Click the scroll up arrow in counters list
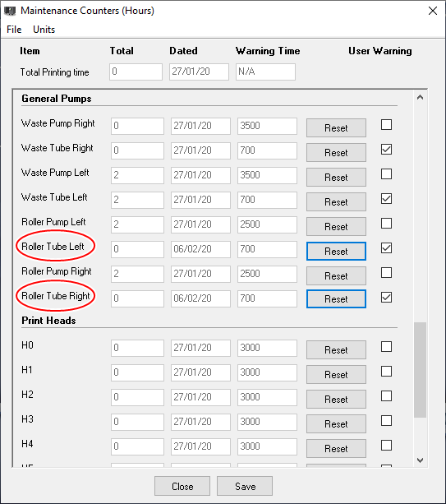 (420, 97)
